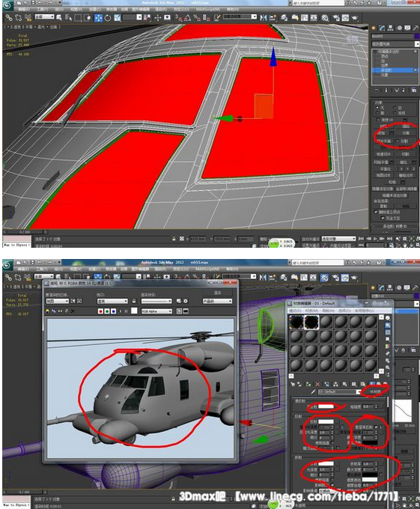The width and height of the screenshot is (420, 509).
Task: Switch to Utilities panel hammer icon in upper window
Action: tap(416, 28)
